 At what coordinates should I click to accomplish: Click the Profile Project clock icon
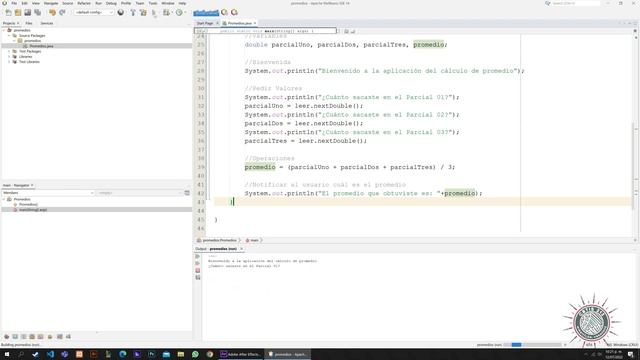tap(179, 13)
